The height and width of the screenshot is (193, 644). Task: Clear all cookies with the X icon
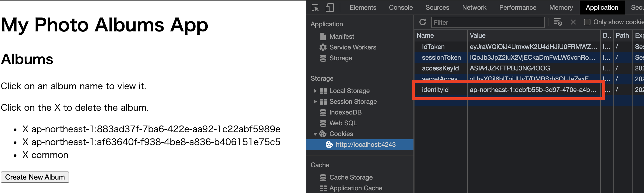pos(573,22)
